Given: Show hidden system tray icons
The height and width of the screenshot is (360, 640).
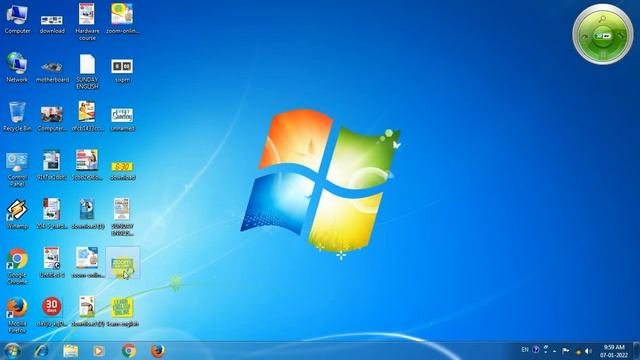Looking at the screenshot, I should (554, 351).
